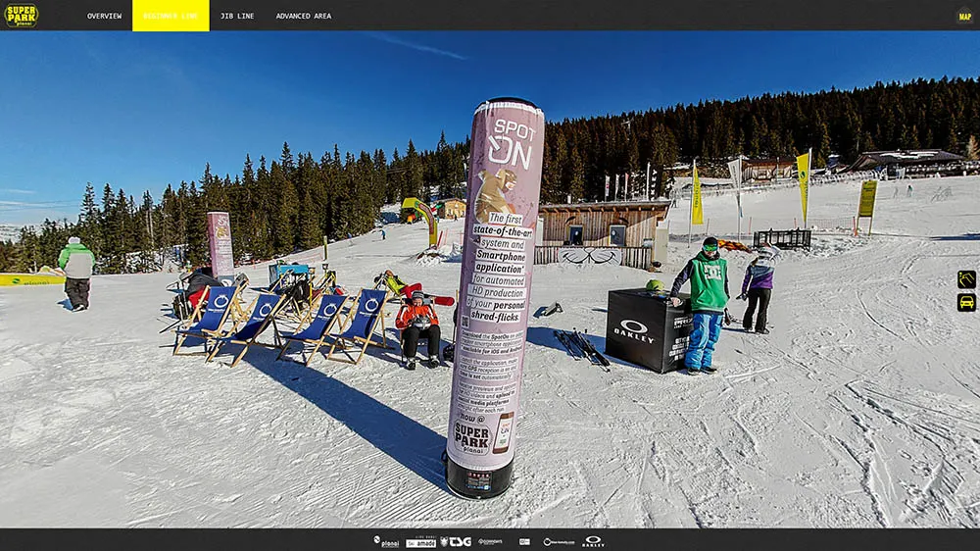Viewport: 980px width, 551px height.
Task: Click the black Oakley cube in panorama
Action: (648, 329)
